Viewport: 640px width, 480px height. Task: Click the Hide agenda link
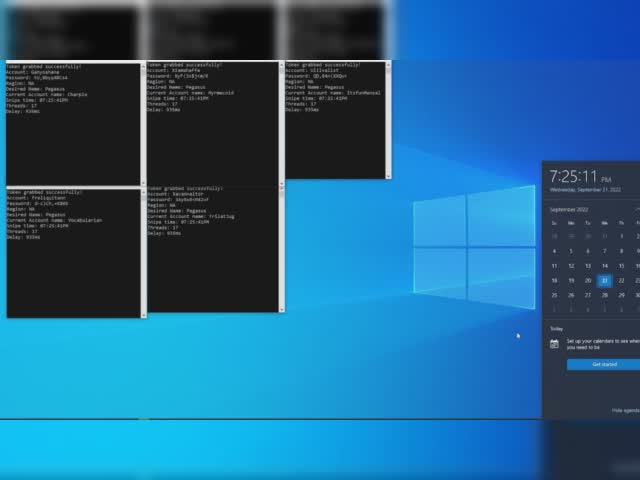625,410
